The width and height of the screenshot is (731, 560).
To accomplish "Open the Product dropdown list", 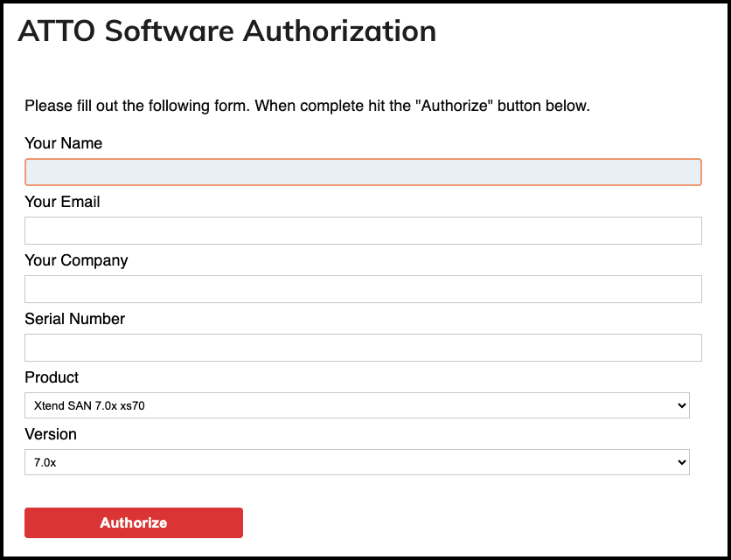I will 357,405.
